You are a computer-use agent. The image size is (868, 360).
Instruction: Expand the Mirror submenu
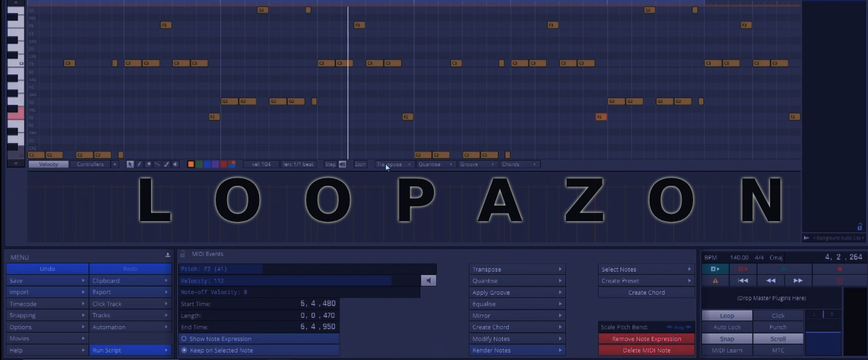coord(517,316)
